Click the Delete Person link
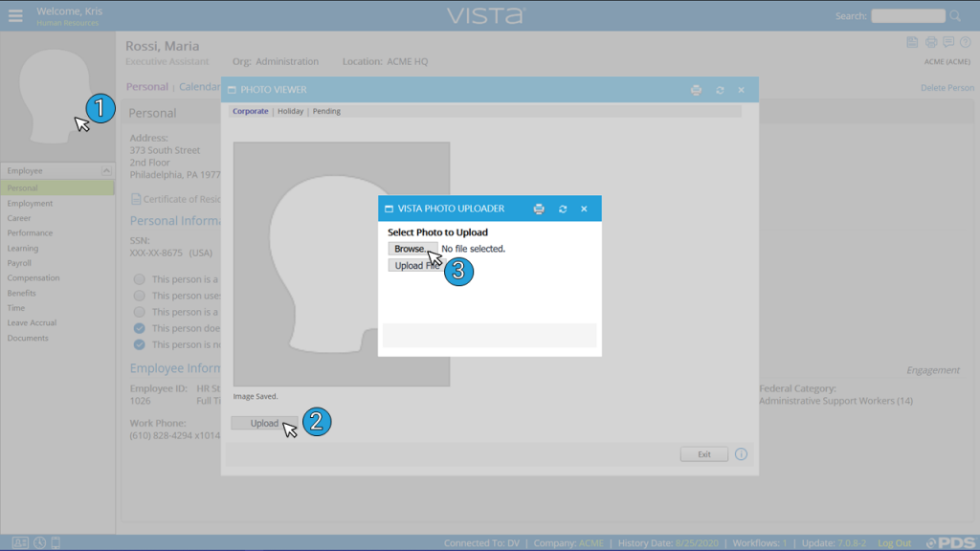 [x=947, y=87]
